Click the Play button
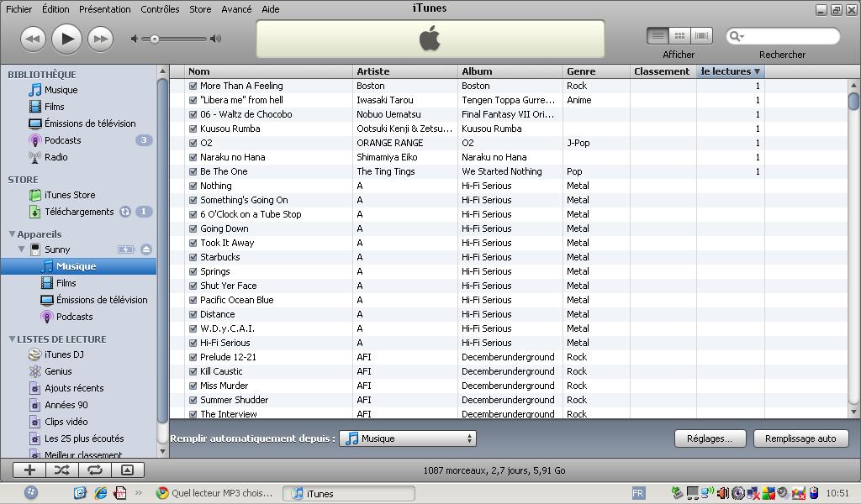 click(66, 39)
